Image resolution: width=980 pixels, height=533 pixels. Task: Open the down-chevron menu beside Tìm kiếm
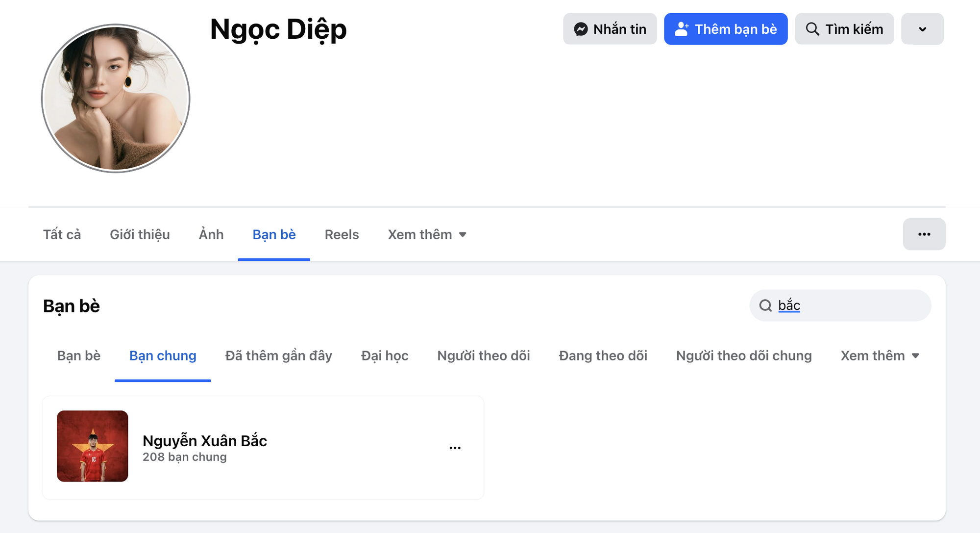point(922,29)
